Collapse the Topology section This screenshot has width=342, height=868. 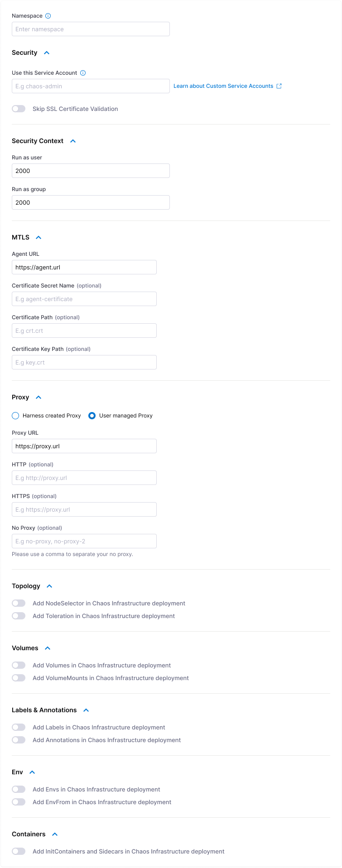tap(49, 586)
